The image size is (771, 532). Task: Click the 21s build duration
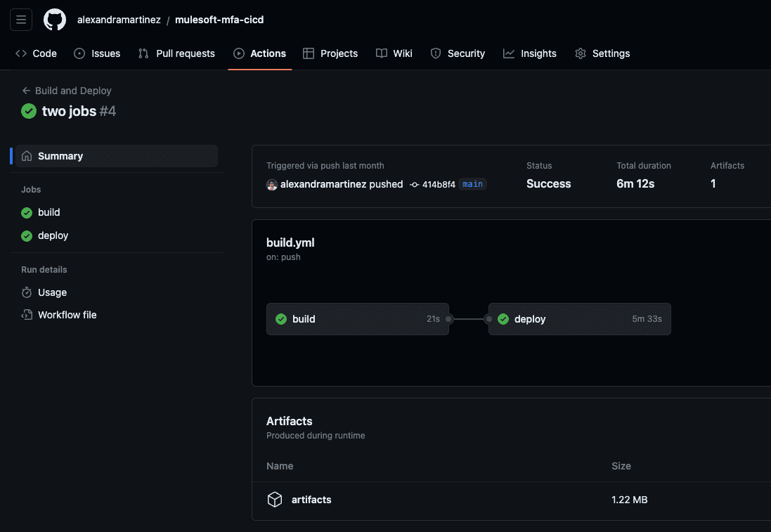[x=433, y=319]
